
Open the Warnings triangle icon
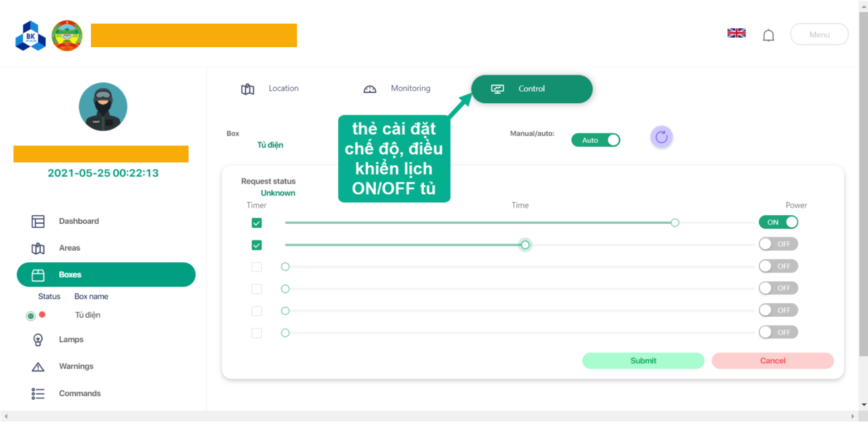[x=38, y=367]
